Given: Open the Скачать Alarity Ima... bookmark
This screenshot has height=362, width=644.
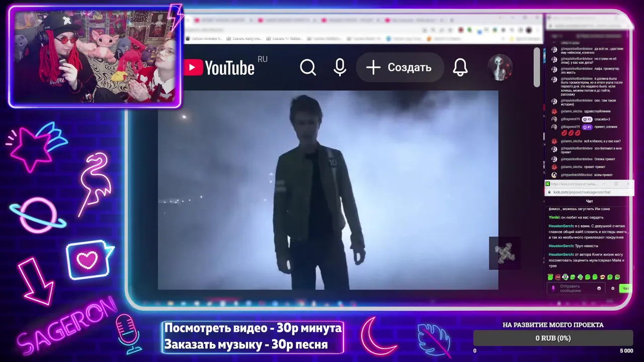Looking at the screenshot, I should click(x=245, y=39).
